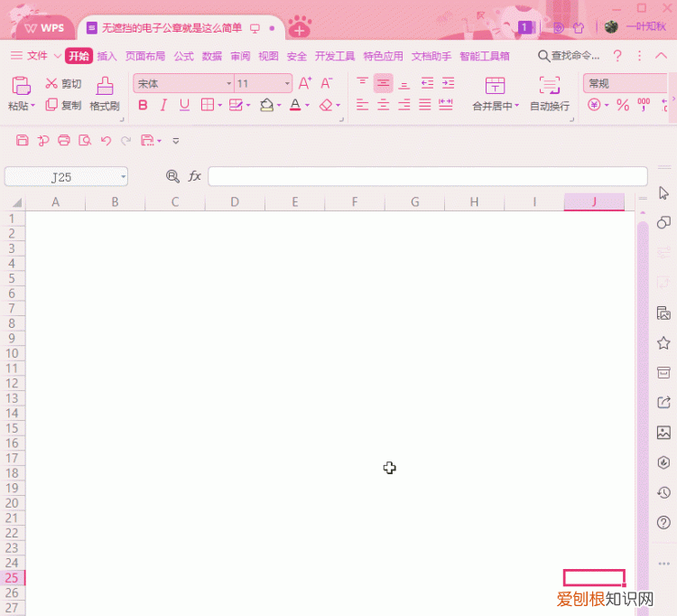
Task: Click the Select All corner triangle
Action: pyautogui.click(x=16, y=202)
